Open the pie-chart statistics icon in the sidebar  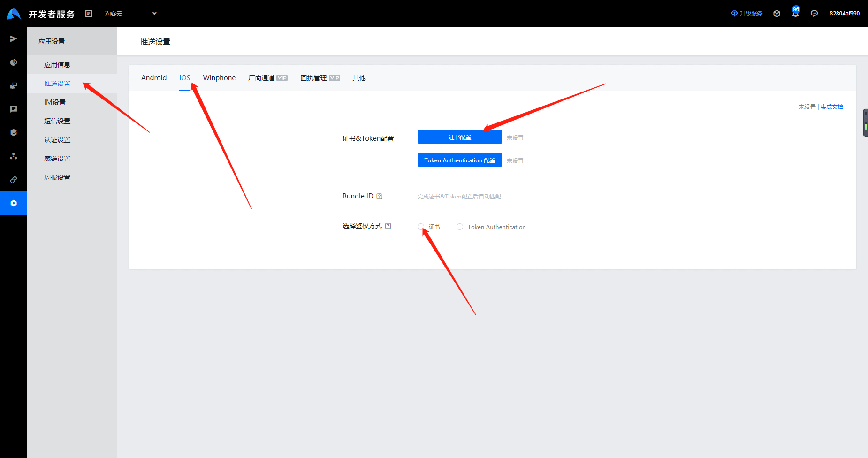14,62
